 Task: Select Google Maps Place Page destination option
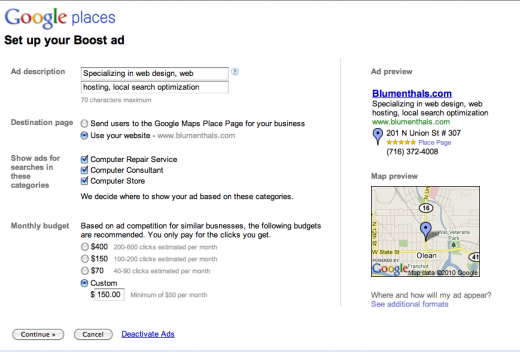tap(84, 124)
